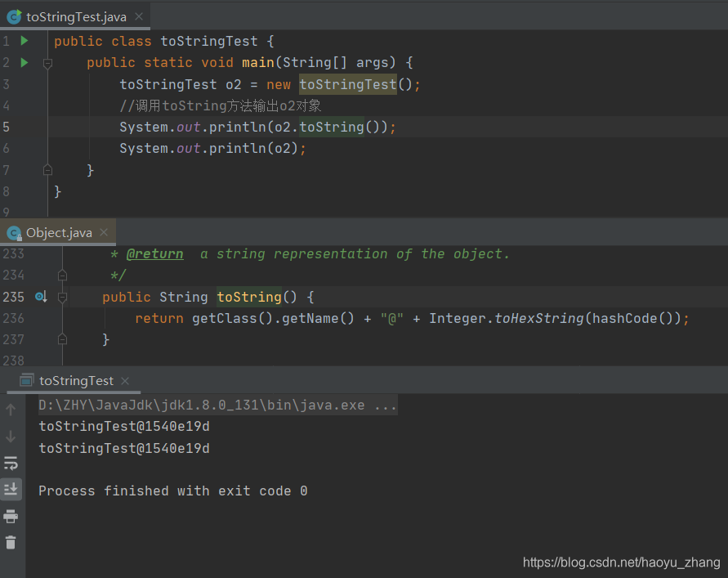This screenshot has width=728, height=578.
Task: Close the toStringTest run tab
Action: (125, 380)
